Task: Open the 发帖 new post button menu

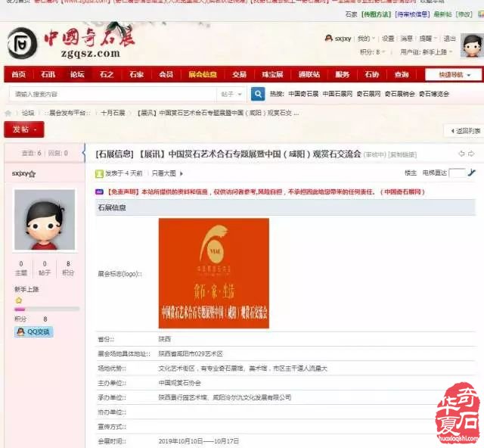Action: click(24, 129)
